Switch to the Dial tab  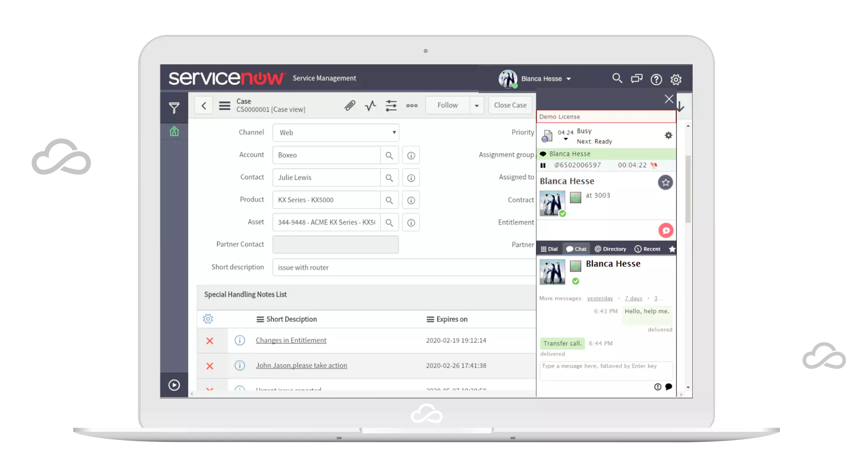[549, 249]
